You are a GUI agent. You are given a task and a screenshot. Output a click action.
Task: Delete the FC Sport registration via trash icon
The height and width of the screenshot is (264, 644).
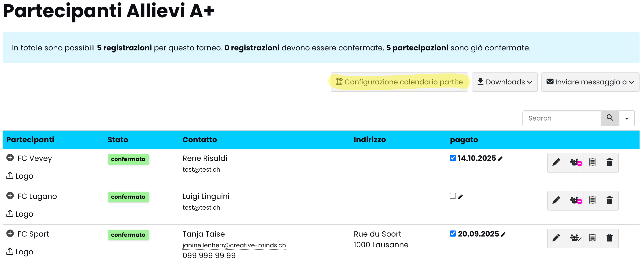click(609, 238)
